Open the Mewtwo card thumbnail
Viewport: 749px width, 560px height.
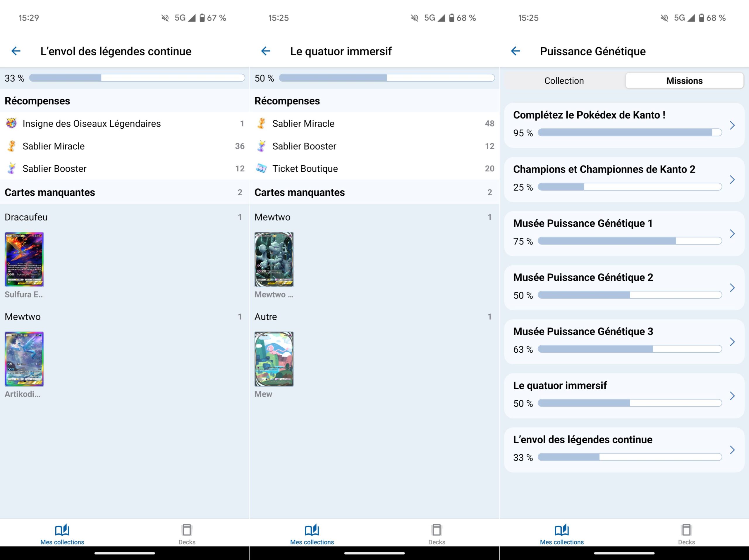(274, 259)
